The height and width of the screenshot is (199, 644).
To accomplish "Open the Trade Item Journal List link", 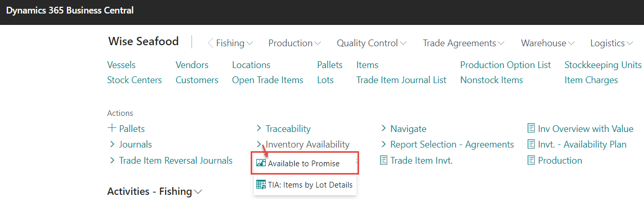I will [401, 80].
